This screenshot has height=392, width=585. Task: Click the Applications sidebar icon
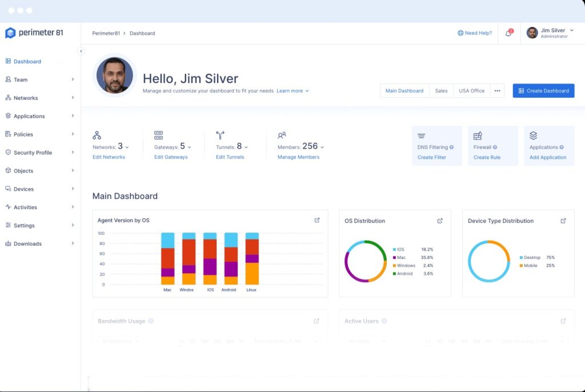(8, 116)
